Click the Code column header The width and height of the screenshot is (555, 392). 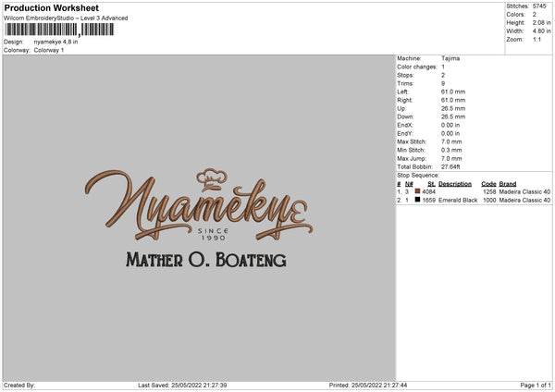pos(488,184)
